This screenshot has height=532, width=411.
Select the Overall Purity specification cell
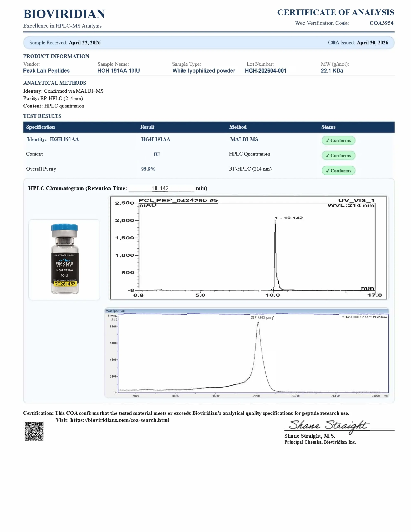41,169
